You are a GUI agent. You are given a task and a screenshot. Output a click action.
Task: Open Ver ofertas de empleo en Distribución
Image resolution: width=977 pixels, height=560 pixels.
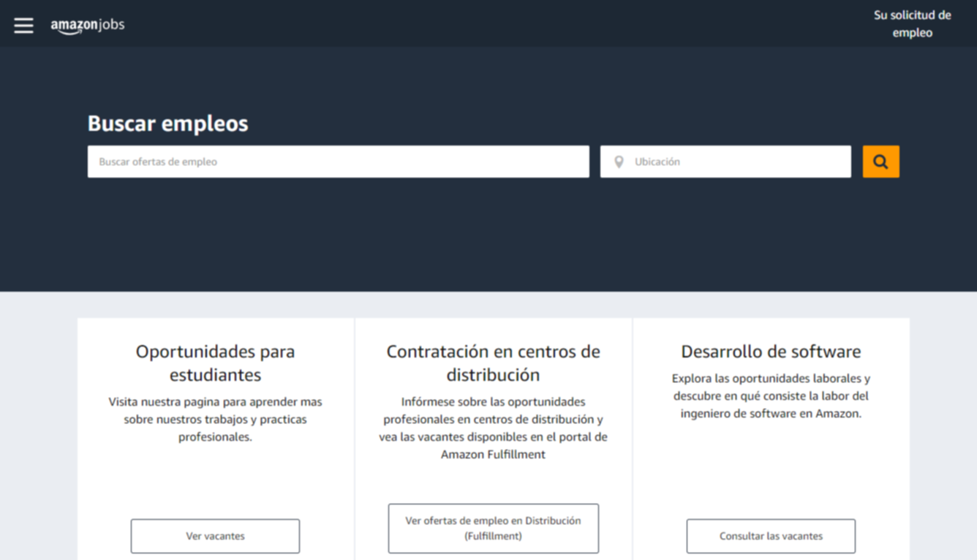493,528
